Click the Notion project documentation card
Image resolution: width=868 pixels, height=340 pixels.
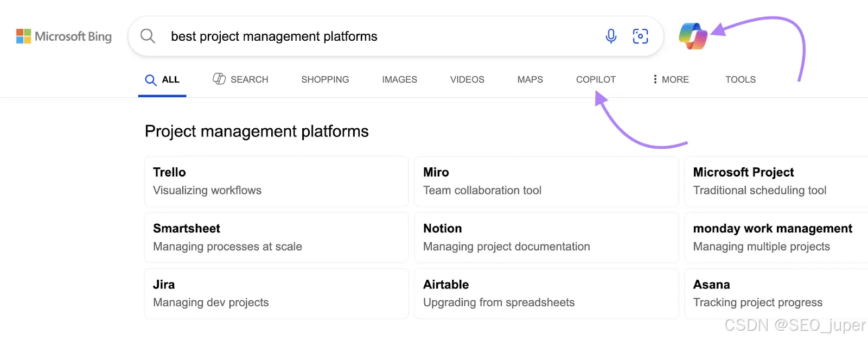[546, 237]
